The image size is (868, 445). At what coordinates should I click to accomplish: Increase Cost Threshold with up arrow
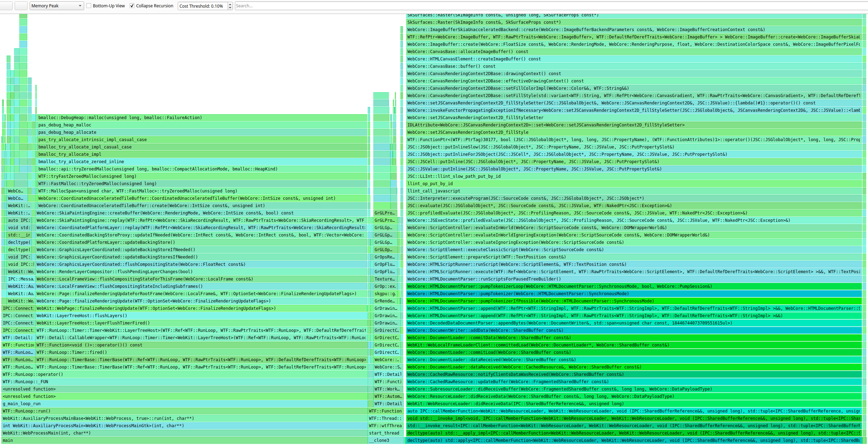(230, 4)
